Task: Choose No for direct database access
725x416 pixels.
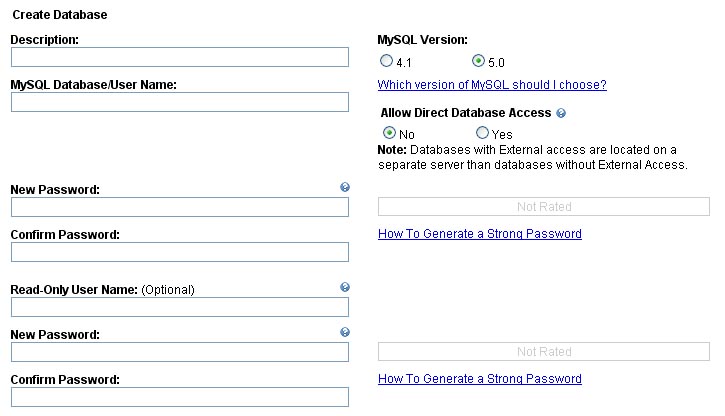Action: (x=389, y=133)
